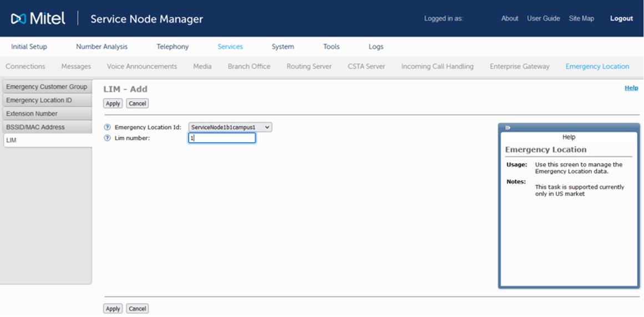Collapse the Help panel using arrow icon
Image resolution: width=644 pixels, height=317 pixels.
point(508,127)
